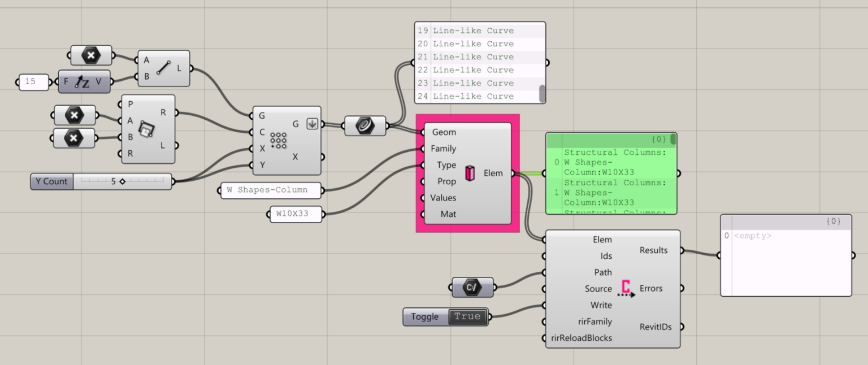Select the pink column icon in the Add Column component
This screenshot has height=365, width=868.
pos(470,173)
